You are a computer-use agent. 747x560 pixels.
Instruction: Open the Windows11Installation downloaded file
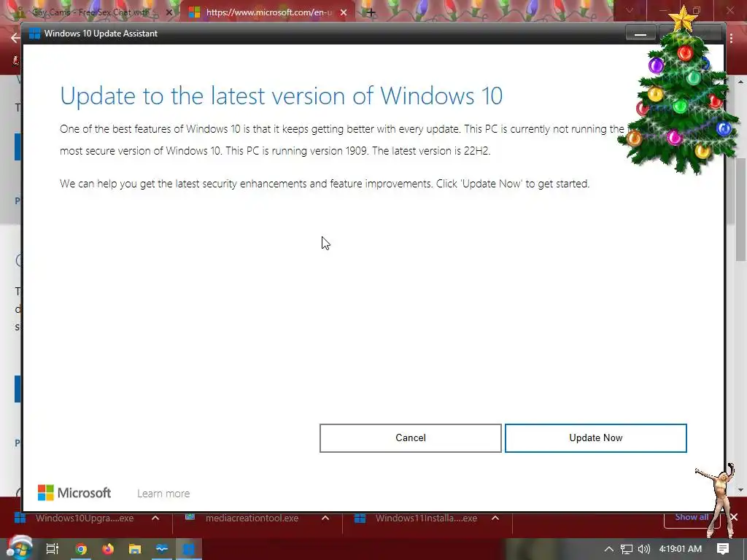pos(426,518)
